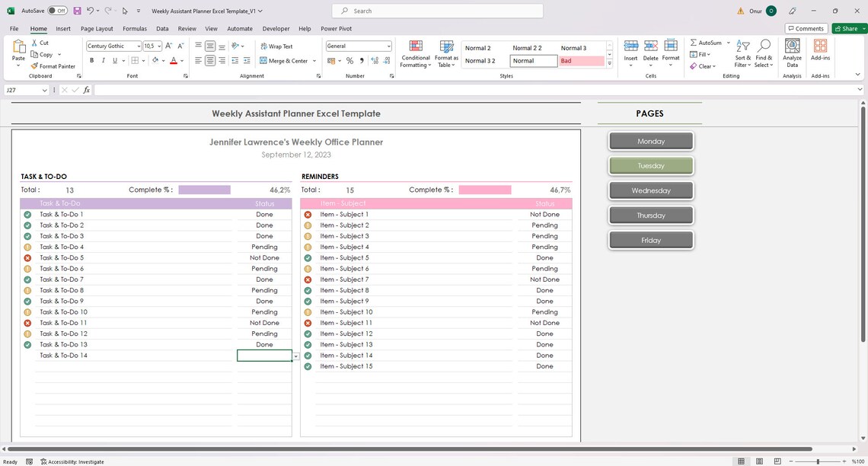Go to the Thursday page

[650, 215]
